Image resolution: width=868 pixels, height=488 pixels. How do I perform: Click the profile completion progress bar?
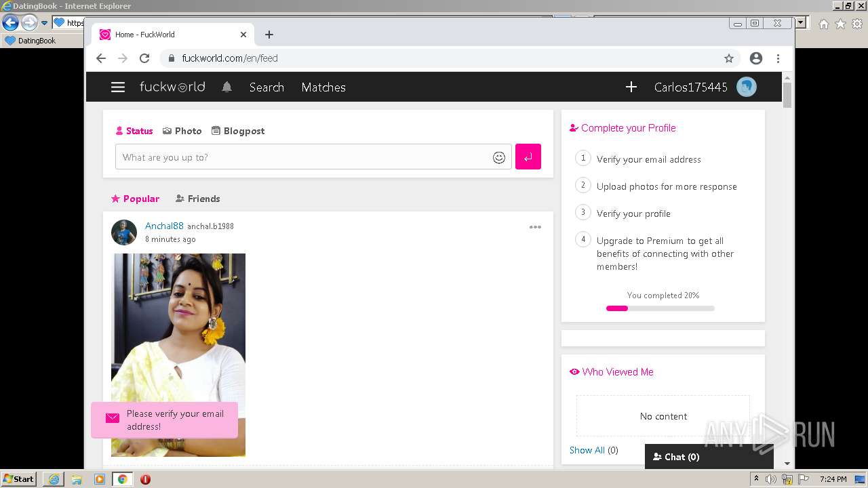click(660, 308)
